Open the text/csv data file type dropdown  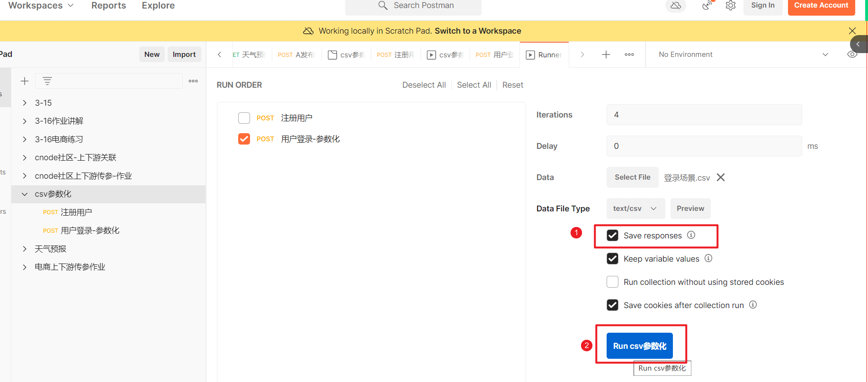coord(635,209)
